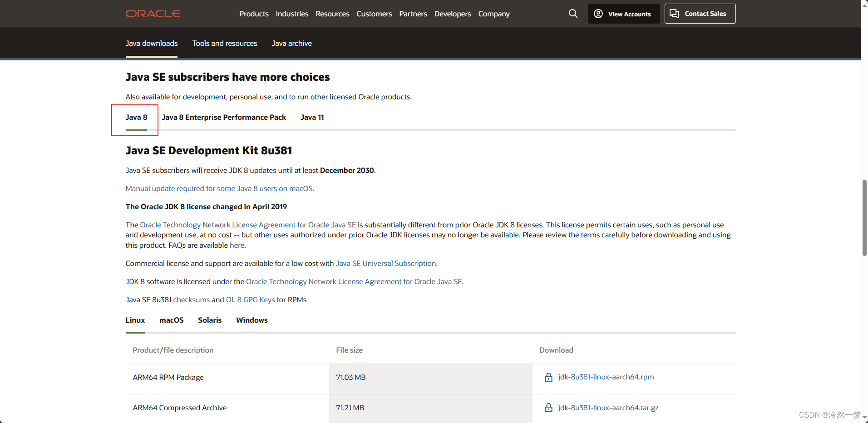Click the ARM64 Compressed Archive description cell

[x=227, y=408]
